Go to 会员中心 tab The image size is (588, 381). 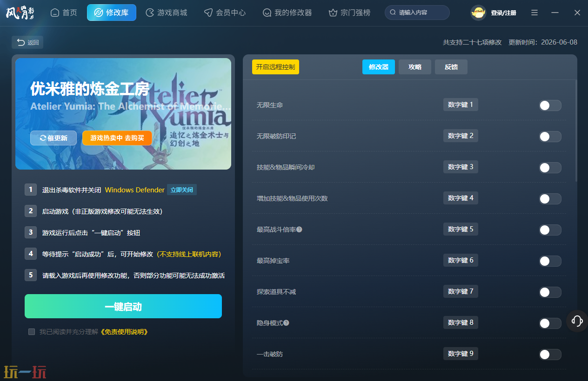pyautogui.click(x=225, y=13)
